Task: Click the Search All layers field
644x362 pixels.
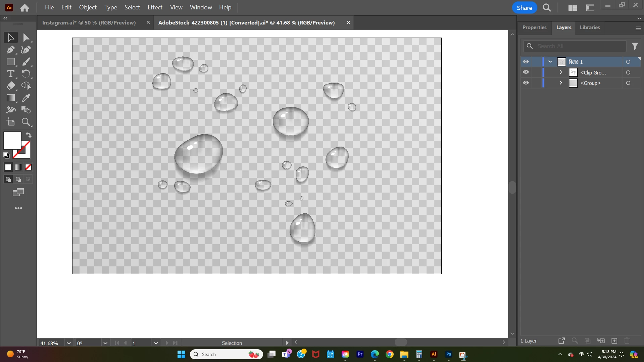Action: point(575,46)
